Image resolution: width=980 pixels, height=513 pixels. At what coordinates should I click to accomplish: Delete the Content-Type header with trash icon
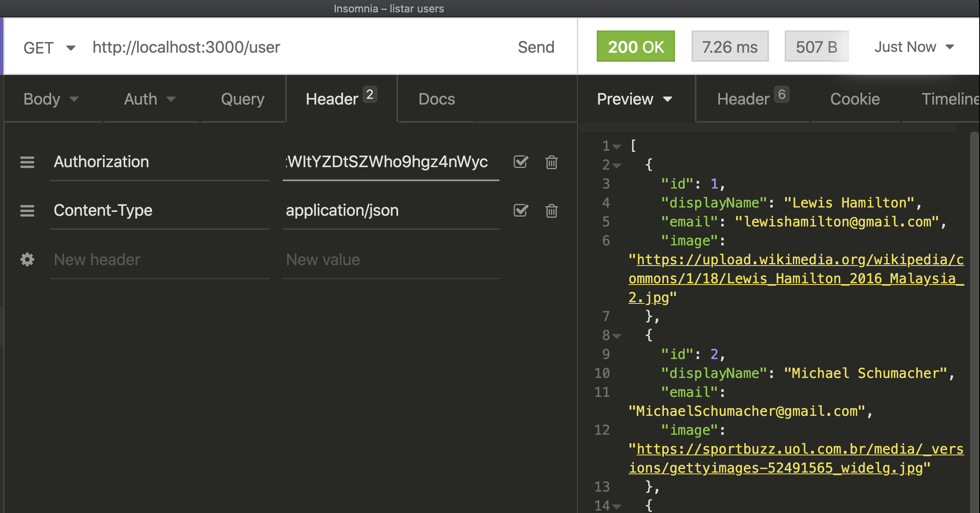tap(551, 211)
